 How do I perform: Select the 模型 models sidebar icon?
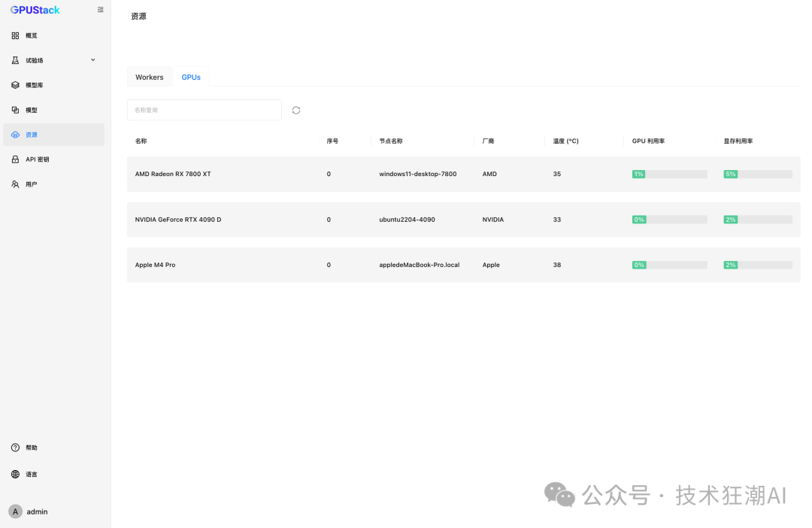coord(15,110)
